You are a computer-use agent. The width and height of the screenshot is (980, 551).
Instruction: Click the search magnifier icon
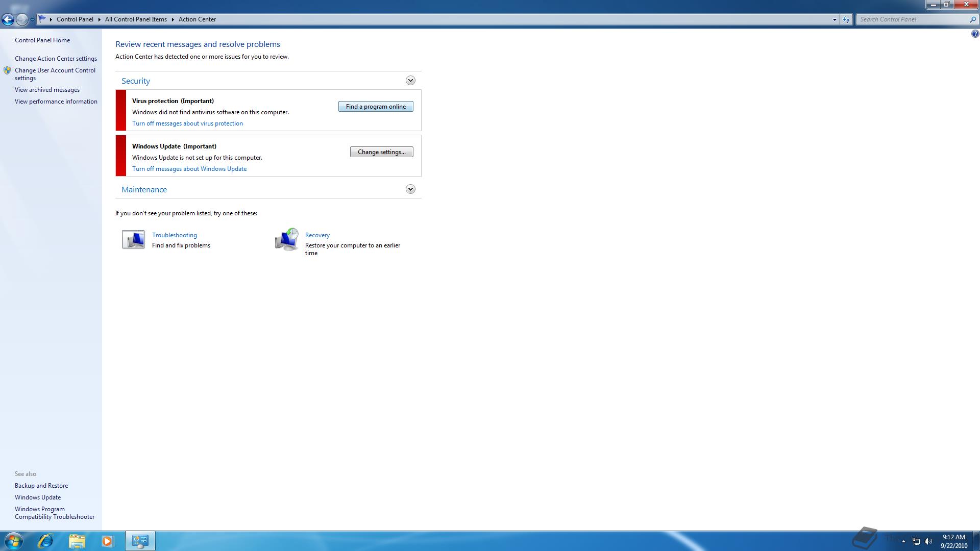click(973, 19)
